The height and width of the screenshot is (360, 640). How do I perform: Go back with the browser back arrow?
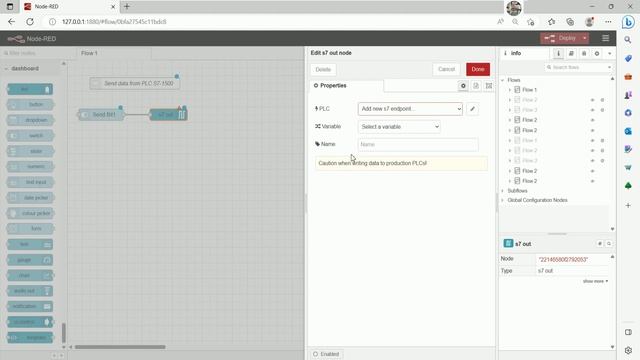(11, 22)
